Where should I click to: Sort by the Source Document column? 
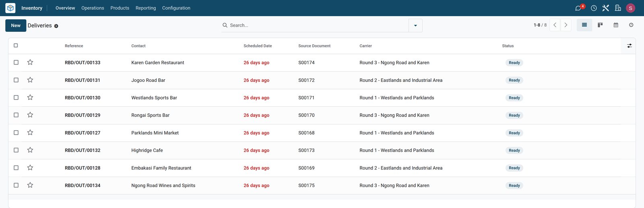tap(314, 46)
